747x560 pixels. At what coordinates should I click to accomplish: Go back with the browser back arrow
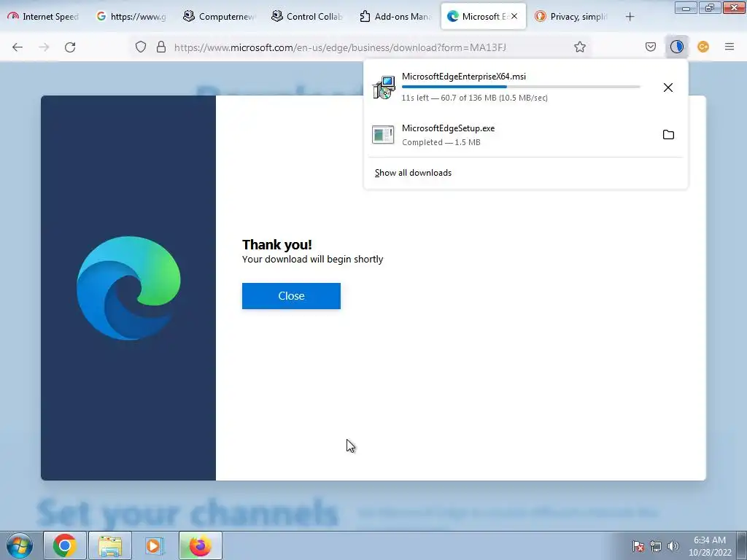tap(18, 47)
